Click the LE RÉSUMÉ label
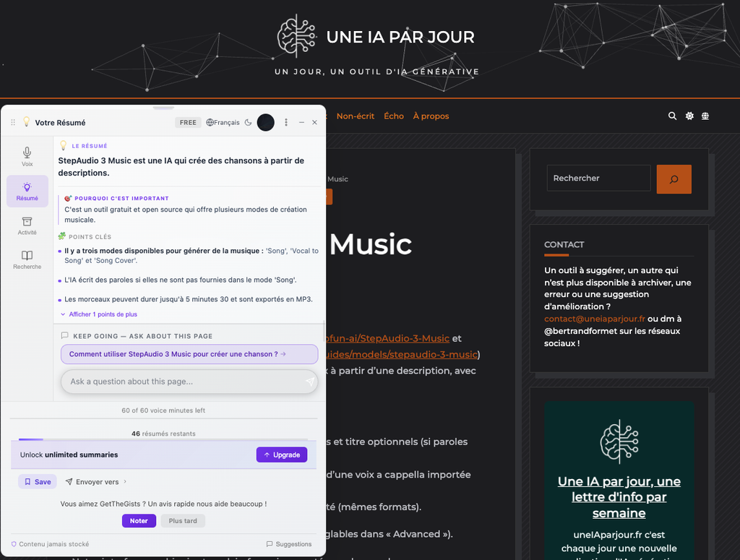This screenshot has height=560, width=740. 89,146
